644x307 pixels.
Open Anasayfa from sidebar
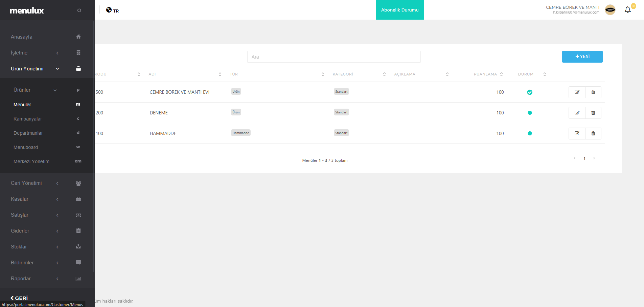(x=22, y=37)
